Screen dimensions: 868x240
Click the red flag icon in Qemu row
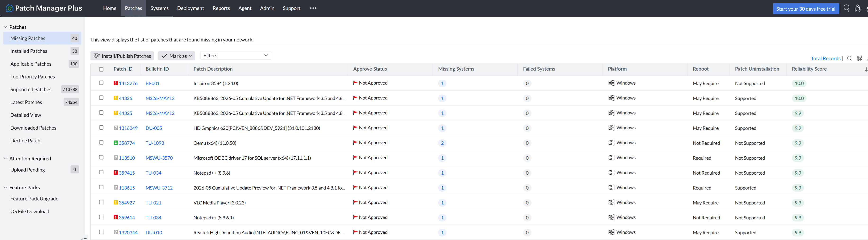click(355, 143)
